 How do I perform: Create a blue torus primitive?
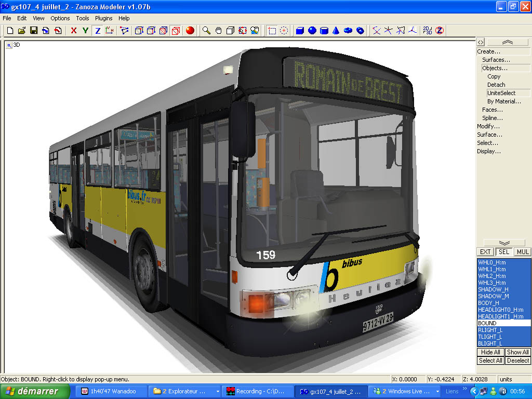348,31
